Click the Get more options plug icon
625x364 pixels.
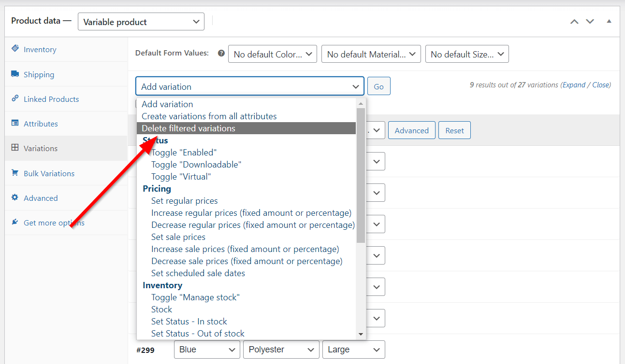15,222
